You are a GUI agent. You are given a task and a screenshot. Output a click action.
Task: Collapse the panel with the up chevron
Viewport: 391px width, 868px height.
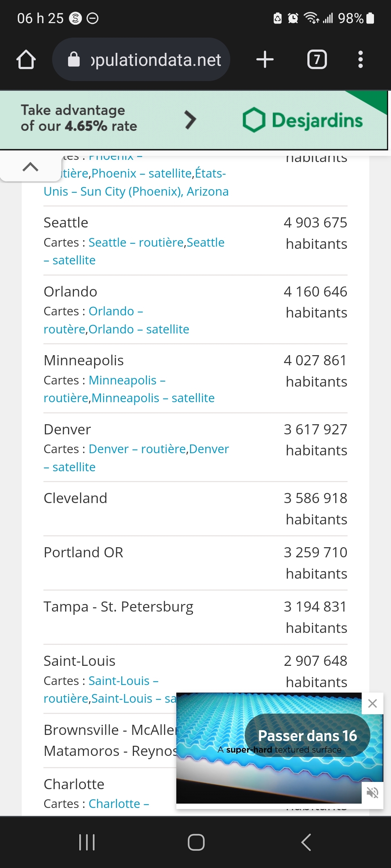[x=30, y=167]
